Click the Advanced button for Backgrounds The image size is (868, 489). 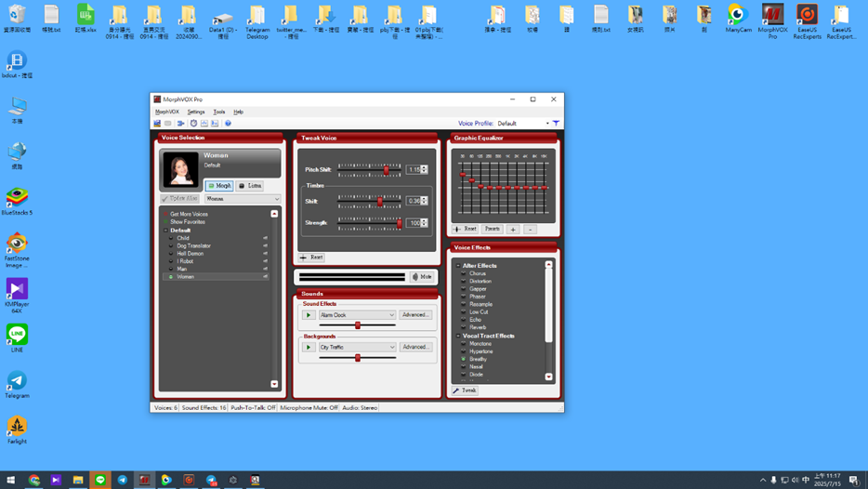(415, 348)
